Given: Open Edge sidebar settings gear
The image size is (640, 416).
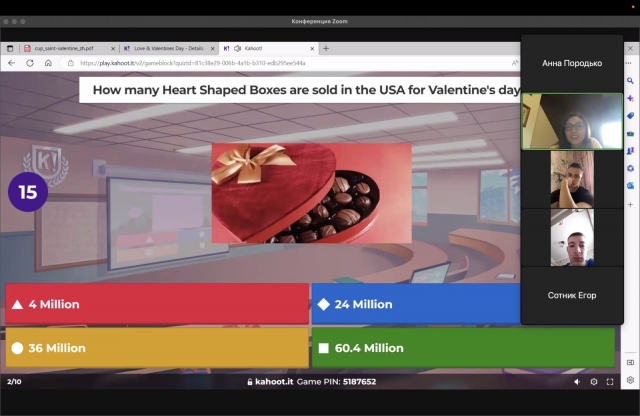Looking at the screenshot, I should (x=630, y=380).
